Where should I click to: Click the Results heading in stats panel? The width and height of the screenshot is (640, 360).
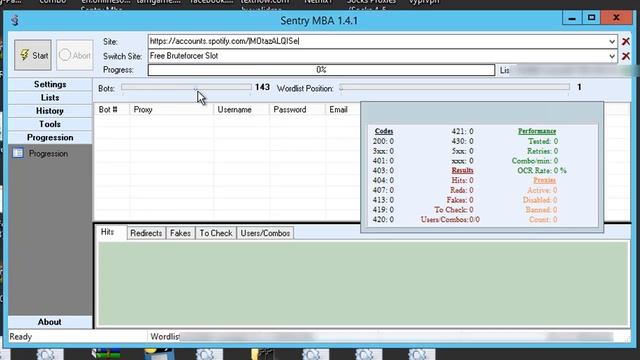pos(462,170)
